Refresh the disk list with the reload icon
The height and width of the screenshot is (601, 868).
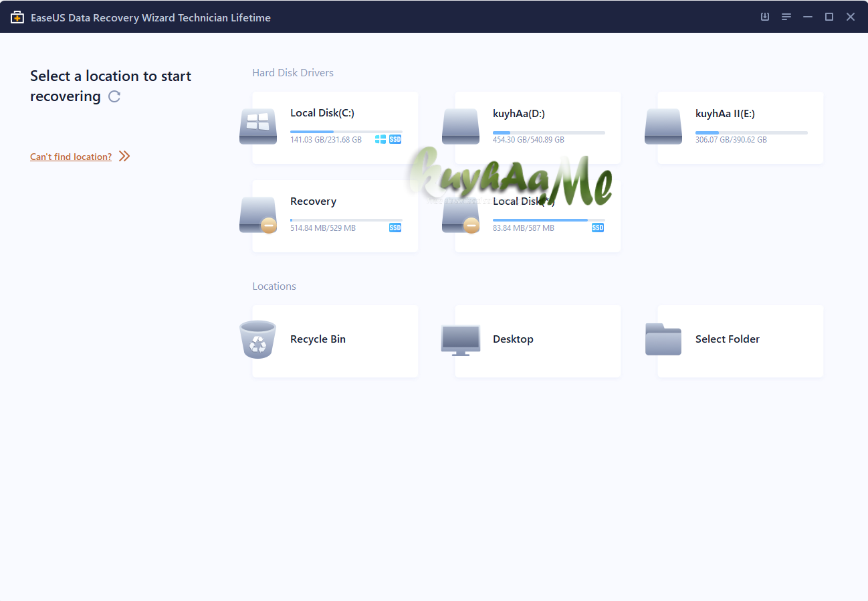click(114, 96)
